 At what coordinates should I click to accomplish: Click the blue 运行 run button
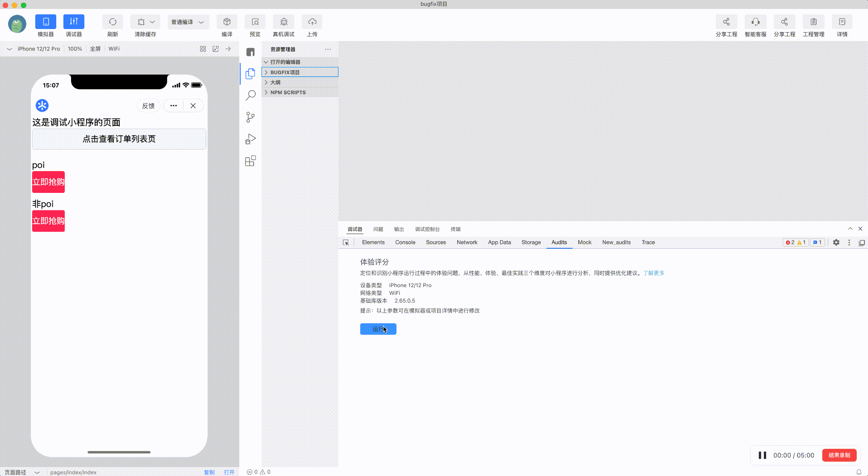pos(378,329)
